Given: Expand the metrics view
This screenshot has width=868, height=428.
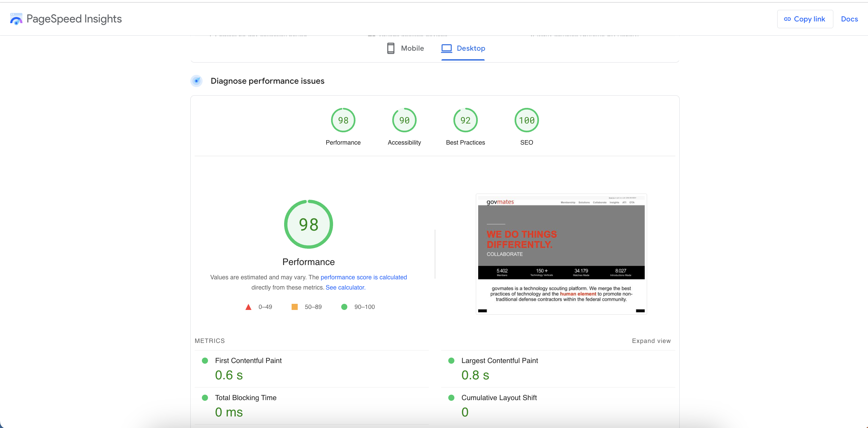Looking at the screenshot, I should pyautogui.click(x=651, y=341).
